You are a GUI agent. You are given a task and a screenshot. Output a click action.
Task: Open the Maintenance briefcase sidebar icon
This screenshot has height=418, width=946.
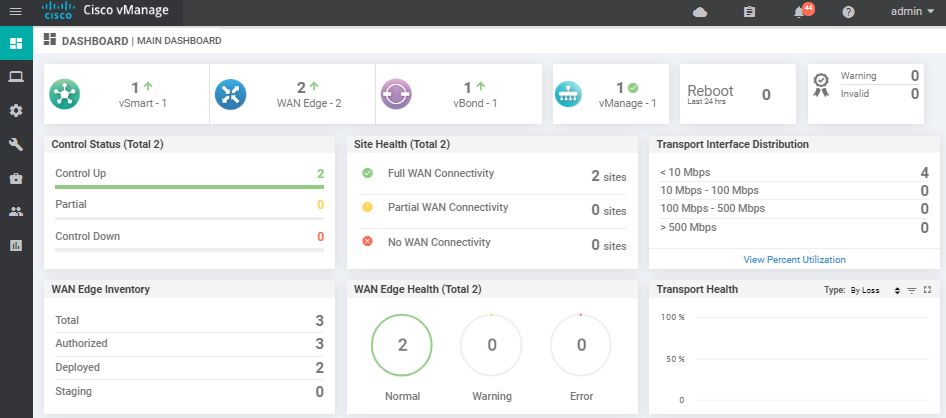pyautogui.click(x=16, y=179)
